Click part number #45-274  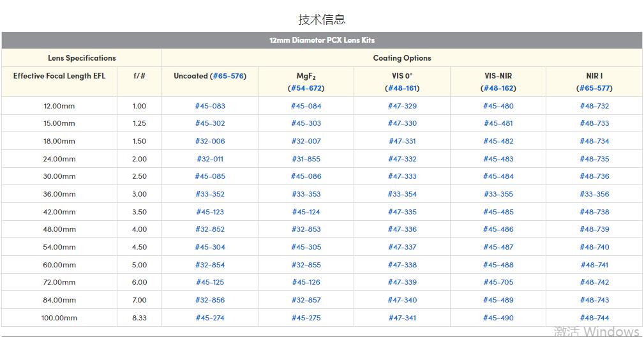(x=210, y=318)
